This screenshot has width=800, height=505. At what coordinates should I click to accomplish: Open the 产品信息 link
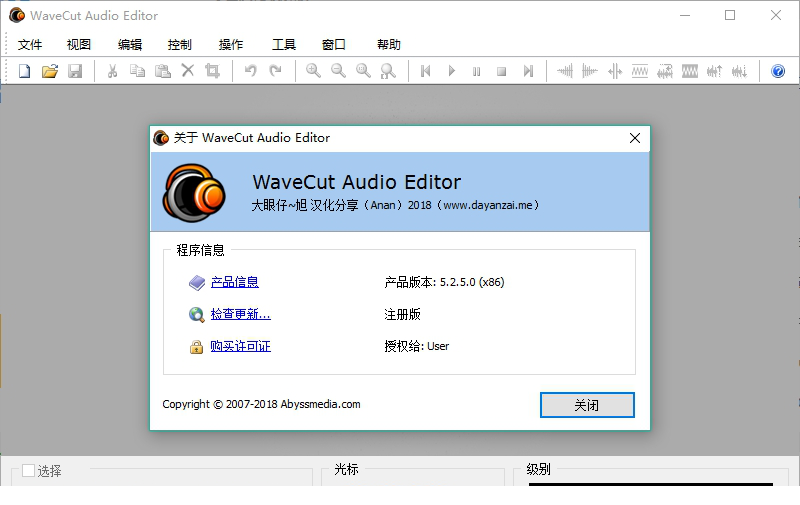pos(235,282)
